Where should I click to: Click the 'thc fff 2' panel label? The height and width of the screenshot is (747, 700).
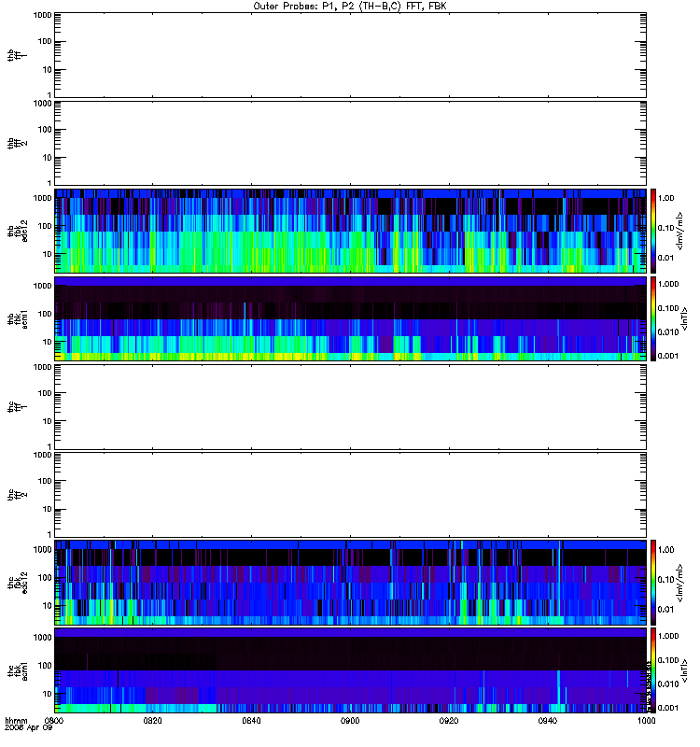tap(17, 495)
